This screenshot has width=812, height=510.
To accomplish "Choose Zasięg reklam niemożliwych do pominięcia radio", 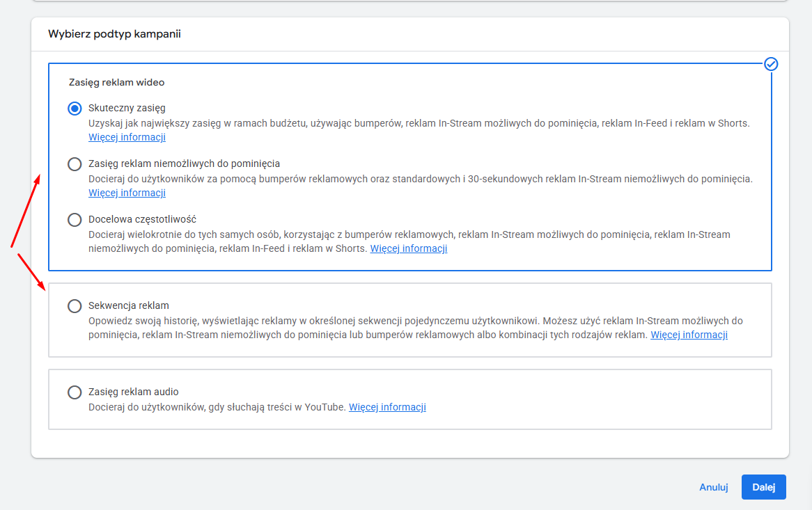I will point(75,164).
